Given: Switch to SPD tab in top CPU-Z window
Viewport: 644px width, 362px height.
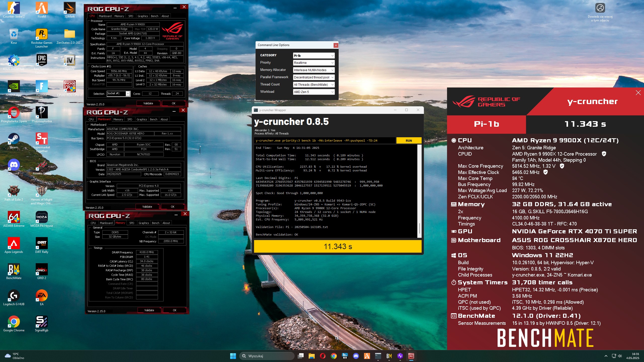Looking at the screenshot, I should coord(131,16).
